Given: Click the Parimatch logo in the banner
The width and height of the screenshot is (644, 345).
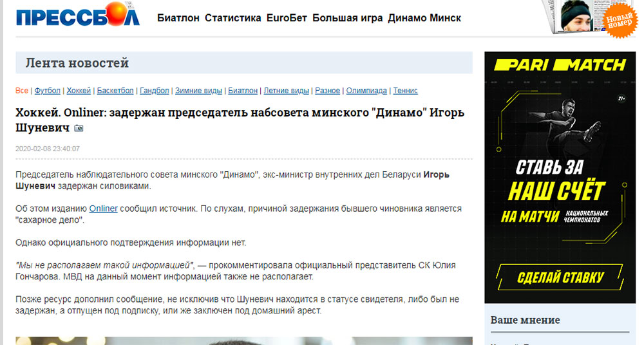Looking at the screenshot, I should (x=560, y=65).
